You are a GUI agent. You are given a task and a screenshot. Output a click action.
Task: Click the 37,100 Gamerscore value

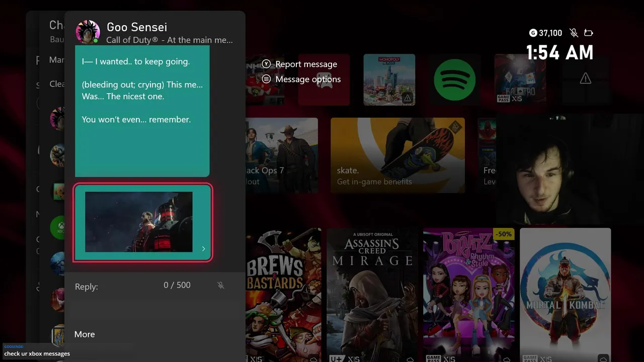[x=550, y=33]
